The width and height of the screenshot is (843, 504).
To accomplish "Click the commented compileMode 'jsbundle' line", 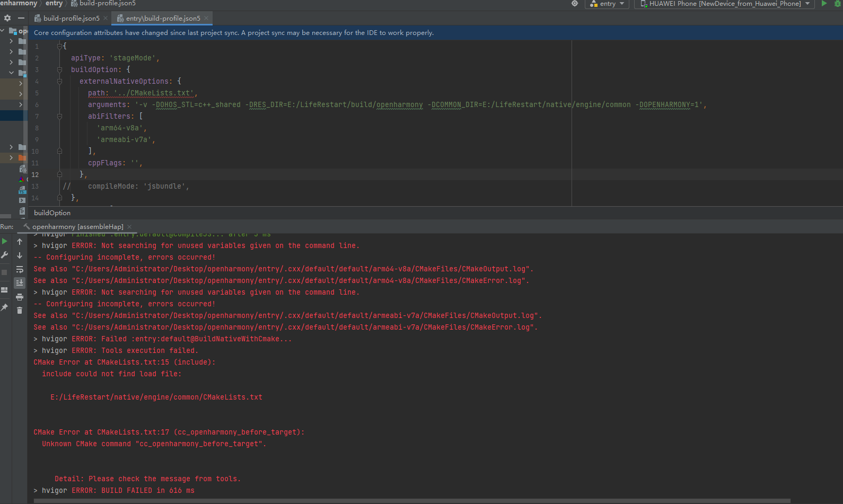I will (126, 186).
